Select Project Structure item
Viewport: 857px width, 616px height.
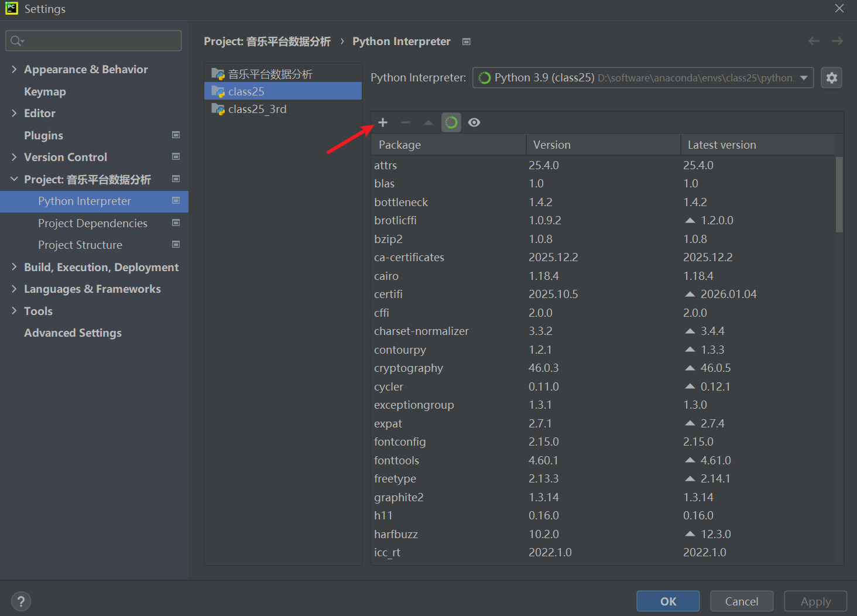(80, 245)
